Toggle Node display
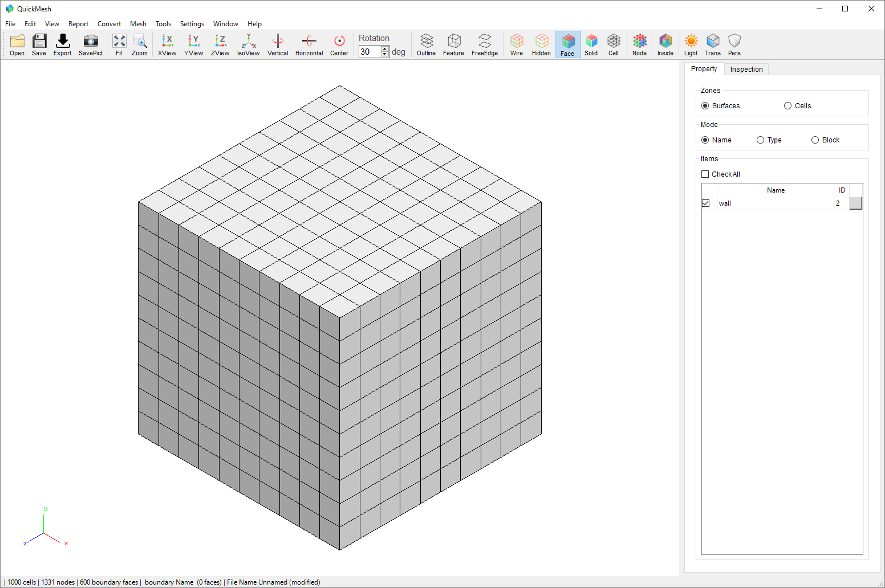885x588 pixels. (640, 44)
